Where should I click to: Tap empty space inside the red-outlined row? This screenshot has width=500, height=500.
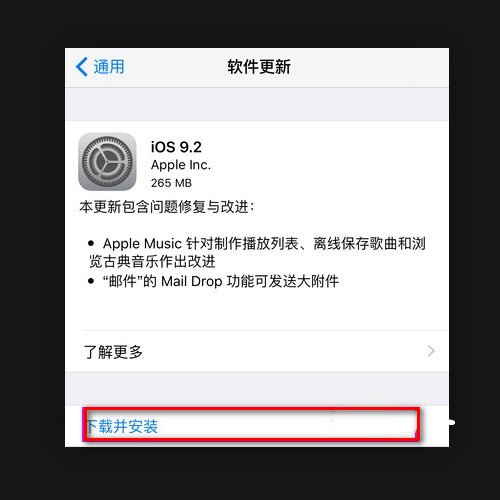287,425
